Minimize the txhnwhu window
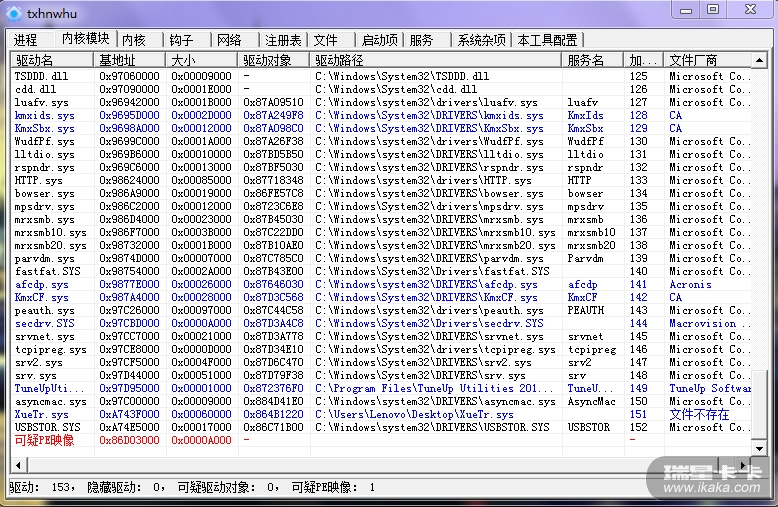 (686, 10)
